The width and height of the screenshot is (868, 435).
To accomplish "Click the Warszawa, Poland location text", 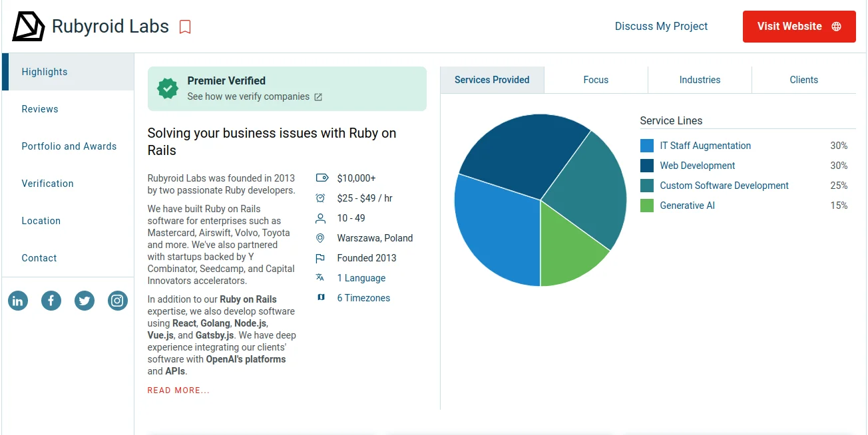I will point(375,238).
